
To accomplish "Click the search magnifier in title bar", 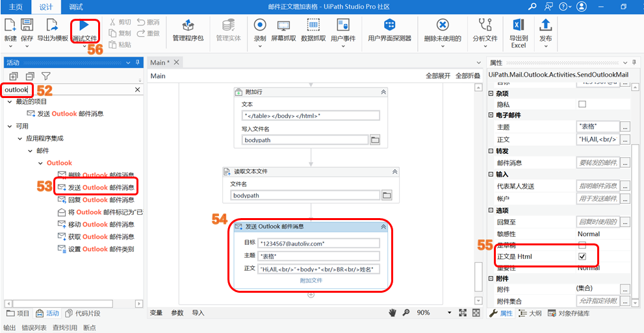I will tap(532, 6).
